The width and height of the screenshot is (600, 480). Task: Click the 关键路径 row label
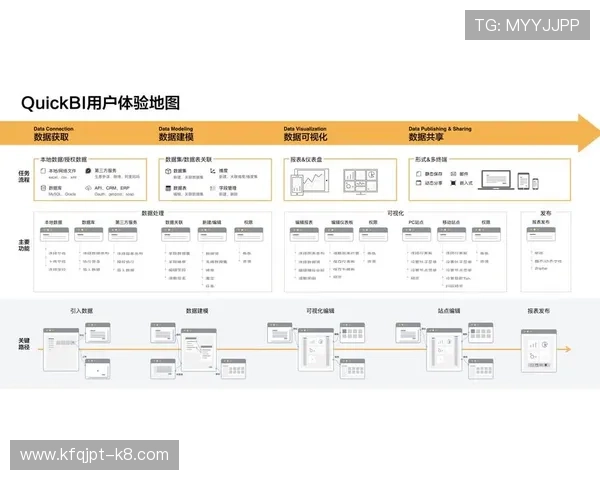24,344
